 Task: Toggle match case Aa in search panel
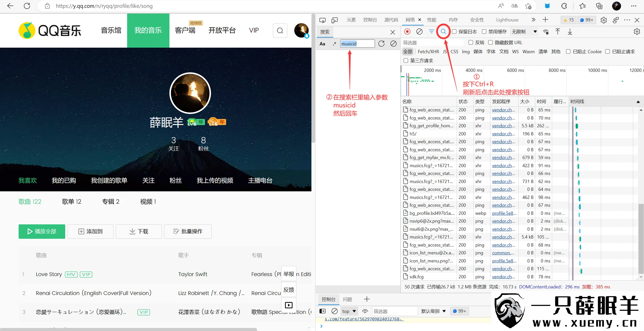click(322, 44)
